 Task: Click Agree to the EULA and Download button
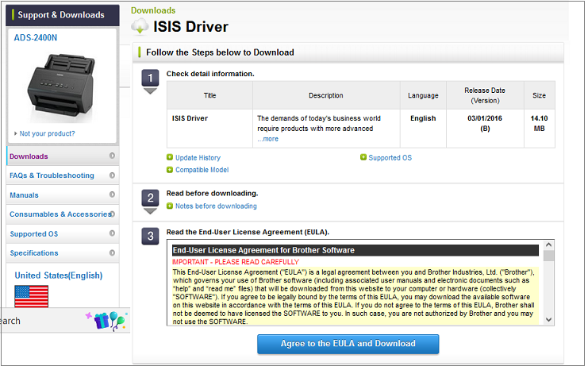(x=348, y=344)
